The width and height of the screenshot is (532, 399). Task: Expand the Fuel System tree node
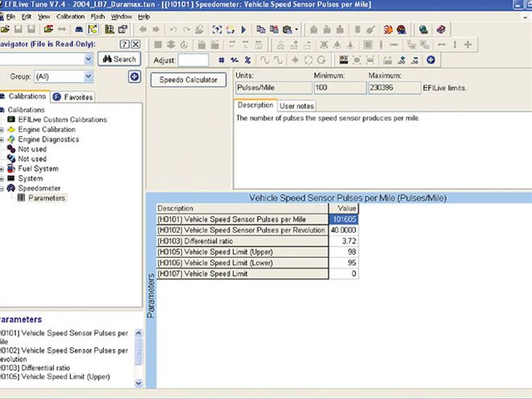pyautogui.click(x=2, y=168)
